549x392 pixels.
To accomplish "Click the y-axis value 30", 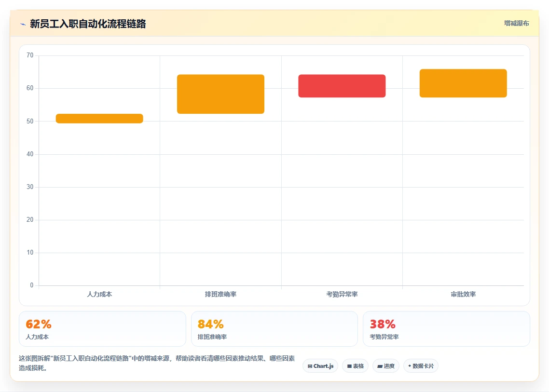I will tap(30, 187).
